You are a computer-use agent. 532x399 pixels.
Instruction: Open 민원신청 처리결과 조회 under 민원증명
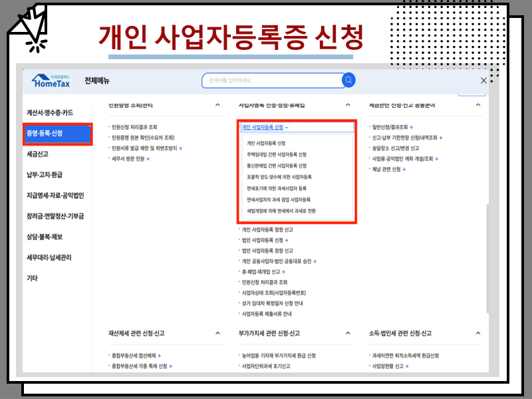coord(134,127)
